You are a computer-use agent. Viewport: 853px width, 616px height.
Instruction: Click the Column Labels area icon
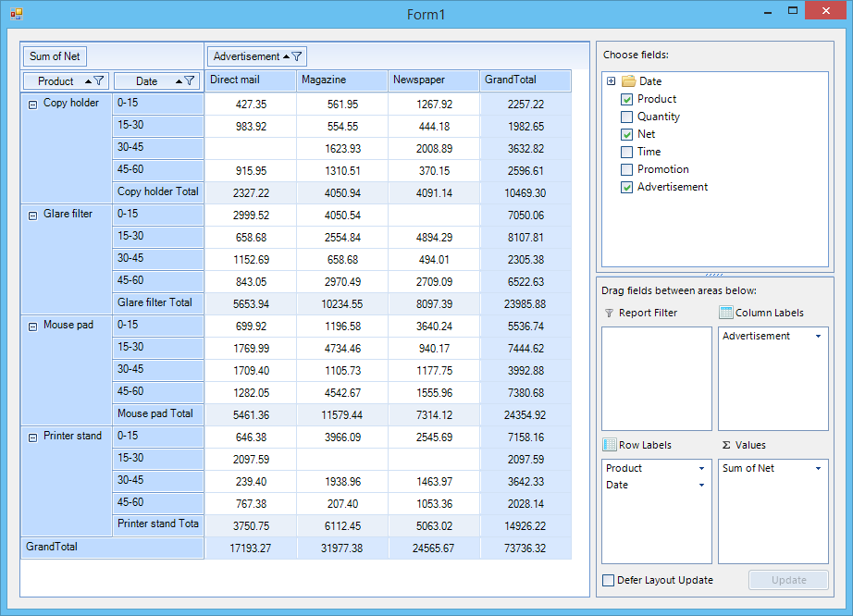coord(726,313)
